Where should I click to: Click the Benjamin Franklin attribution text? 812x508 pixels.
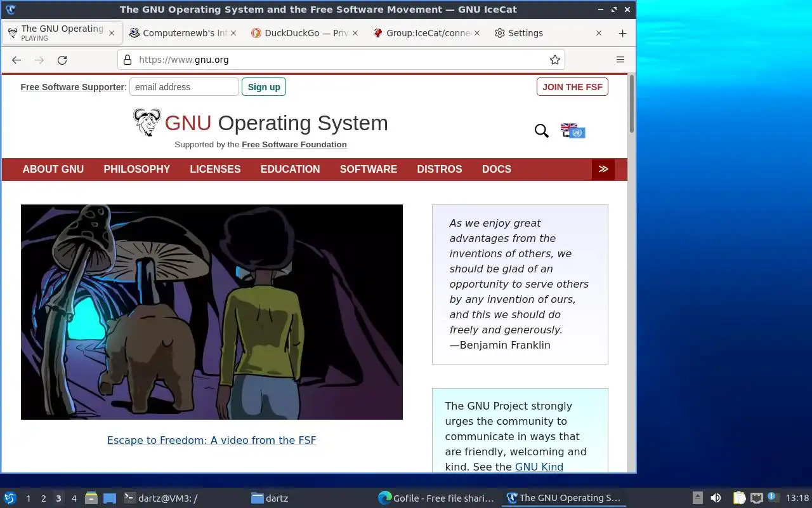click(x=500, y=345)
